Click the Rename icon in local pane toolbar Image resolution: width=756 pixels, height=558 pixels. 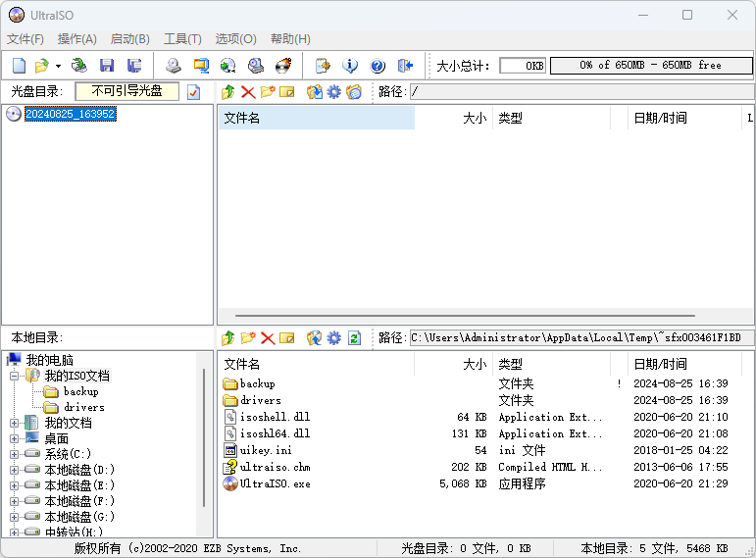(287, 338)
